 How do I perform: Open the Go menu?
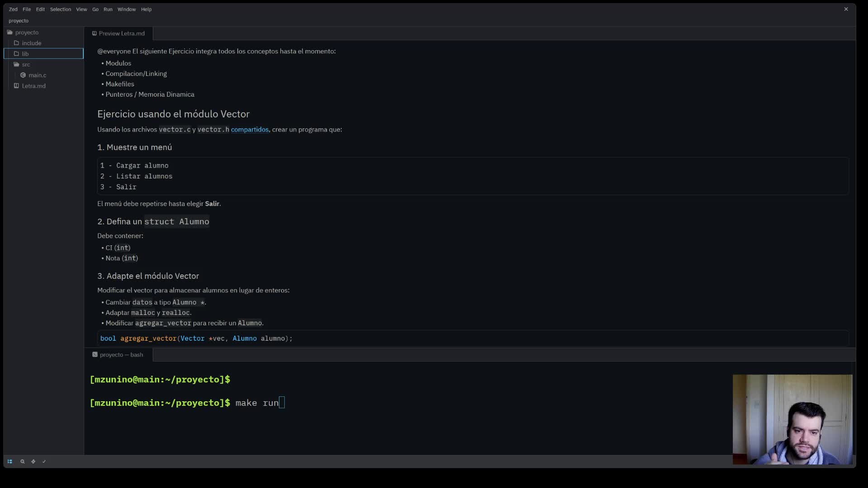[x=95, y=9]
